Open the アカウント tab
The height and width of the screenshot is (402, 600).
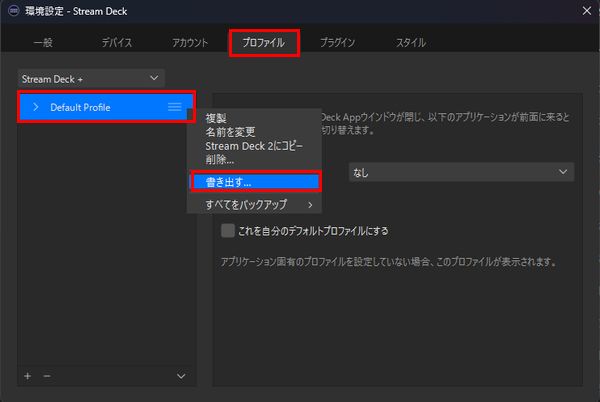pos(190,42)
